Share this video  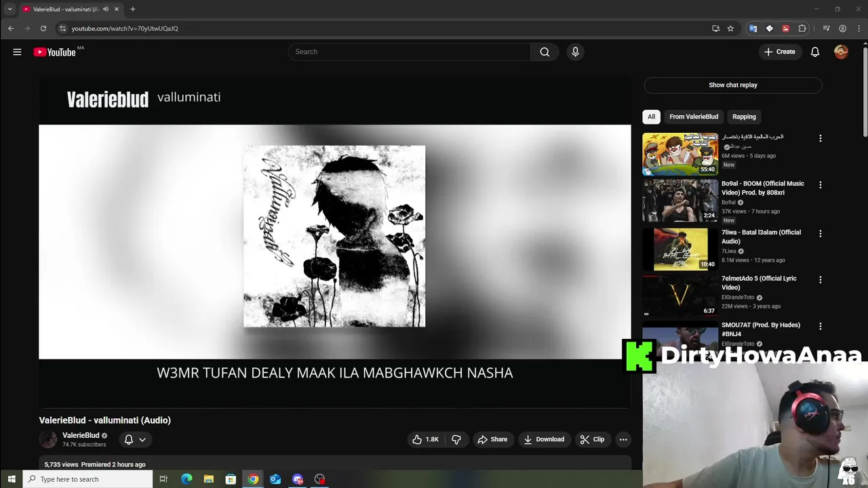tap(492, 439)
